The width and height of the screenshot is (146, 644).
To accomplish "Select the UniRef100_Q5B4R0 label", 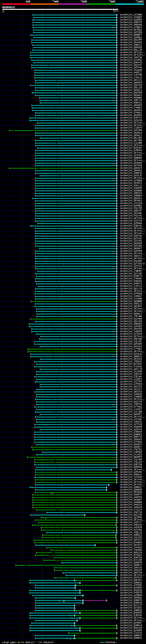I will point(131,324).
